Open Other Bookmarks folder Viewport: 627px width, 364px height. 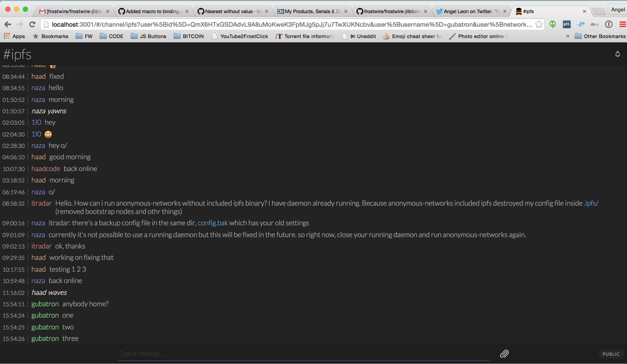coord(600,36)
